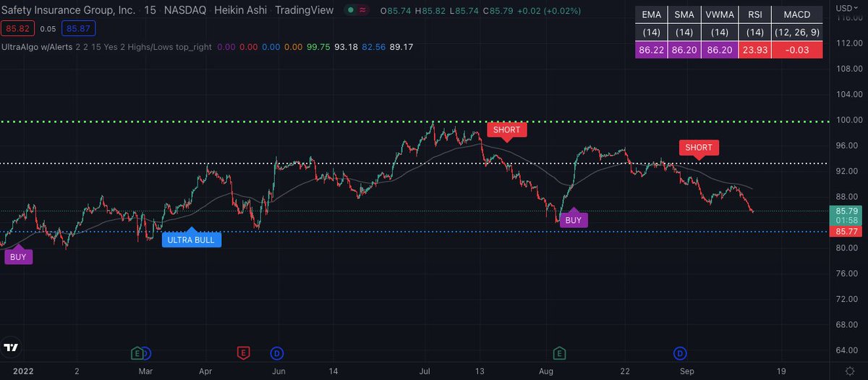Click the purple BUY signal near 2022 start
This screenshot has height=380, width=868.
coord(18,256)
